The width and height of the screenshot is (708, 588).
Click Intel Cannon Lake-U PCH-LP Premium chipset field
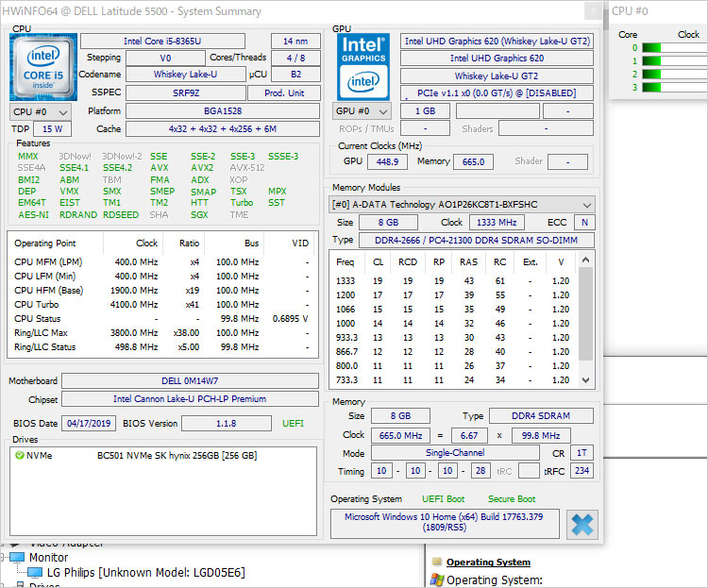click(x=190, y=399)
